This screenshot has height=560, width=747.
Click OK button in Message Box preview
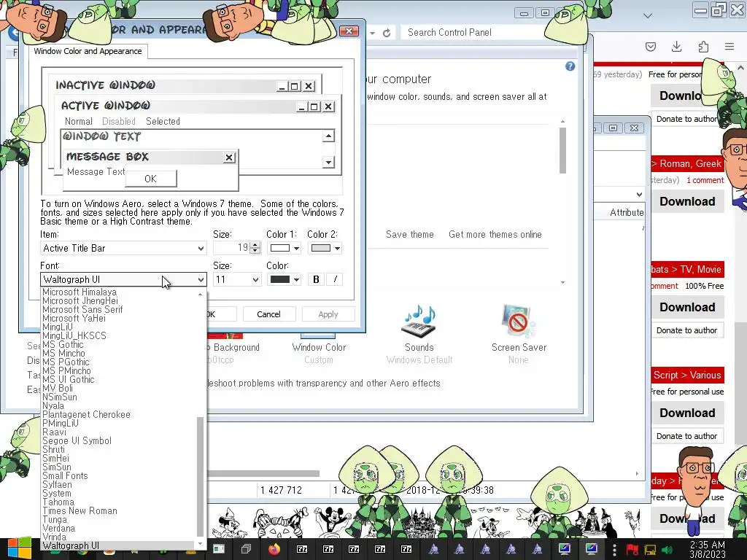click(150, 179)
